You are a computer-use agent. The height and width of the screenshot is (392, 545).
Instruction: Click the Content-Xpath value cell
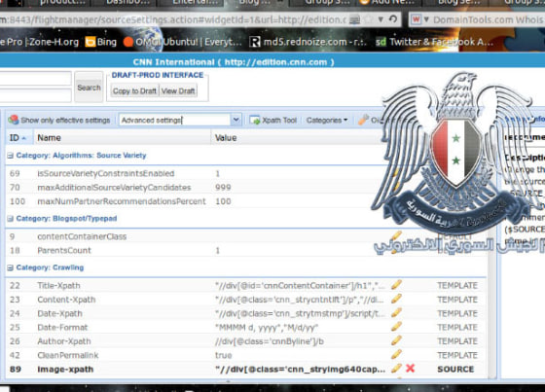300,300
